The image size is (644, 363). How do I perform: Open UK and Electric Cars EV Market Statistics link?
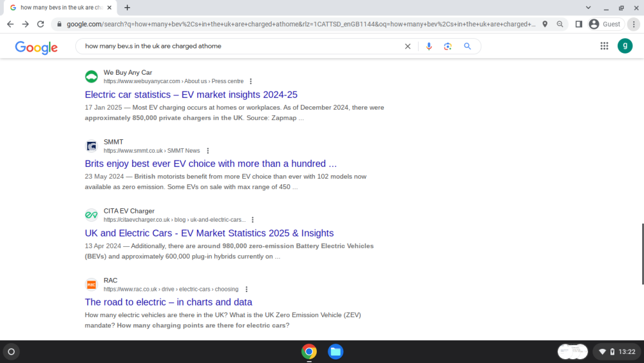(209, 233)
